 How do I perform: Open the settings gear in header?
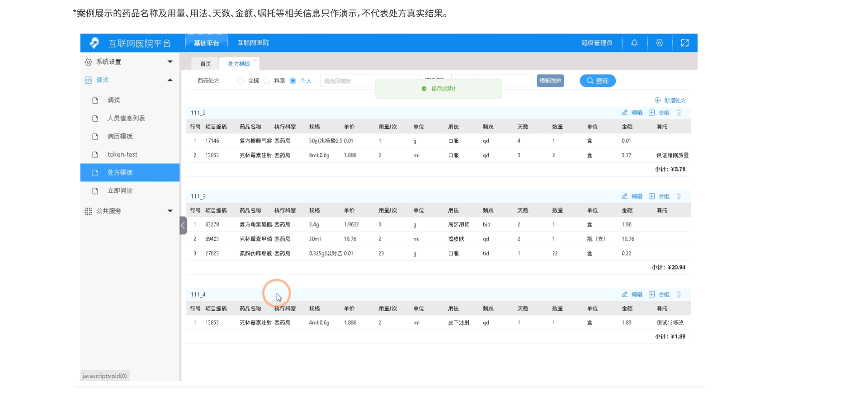pos(660,43)
